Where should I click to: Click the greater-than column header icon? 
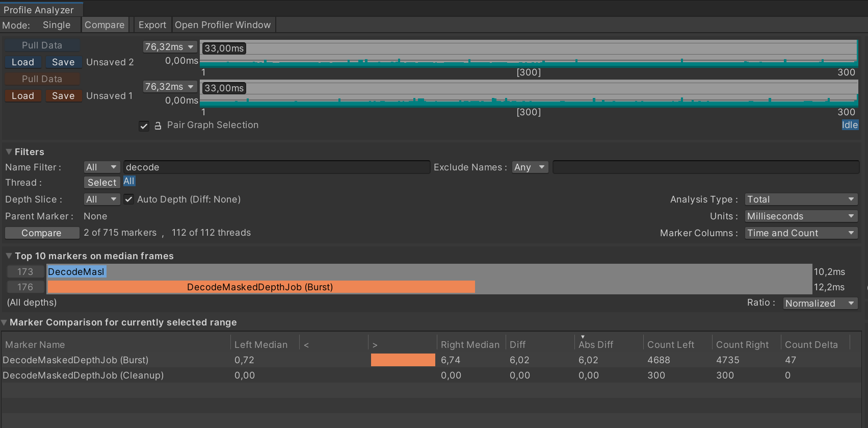pos(375,345)
